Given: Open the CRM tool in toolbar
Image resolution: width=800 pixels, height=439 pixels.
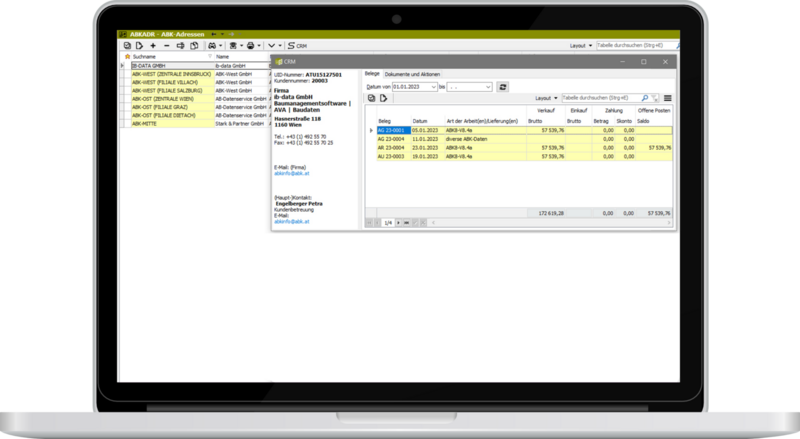Looking at the screenshot, I should [297, 46].
